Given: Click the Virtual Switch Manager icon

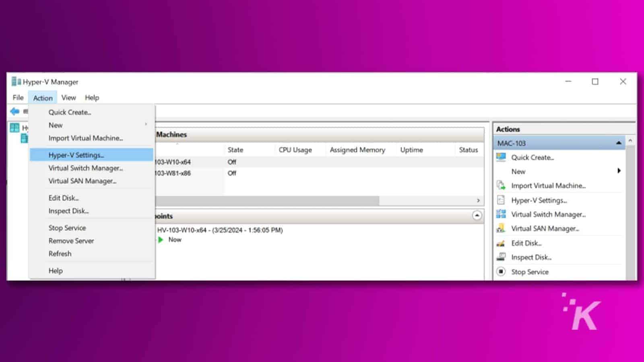Looking at the screenshot, I should coord(500,214).
